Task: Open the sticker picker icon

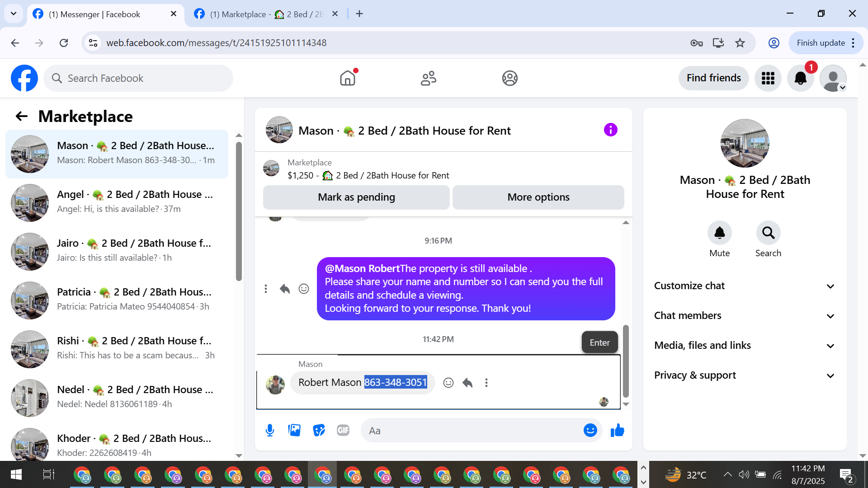Action: point(319,430)
